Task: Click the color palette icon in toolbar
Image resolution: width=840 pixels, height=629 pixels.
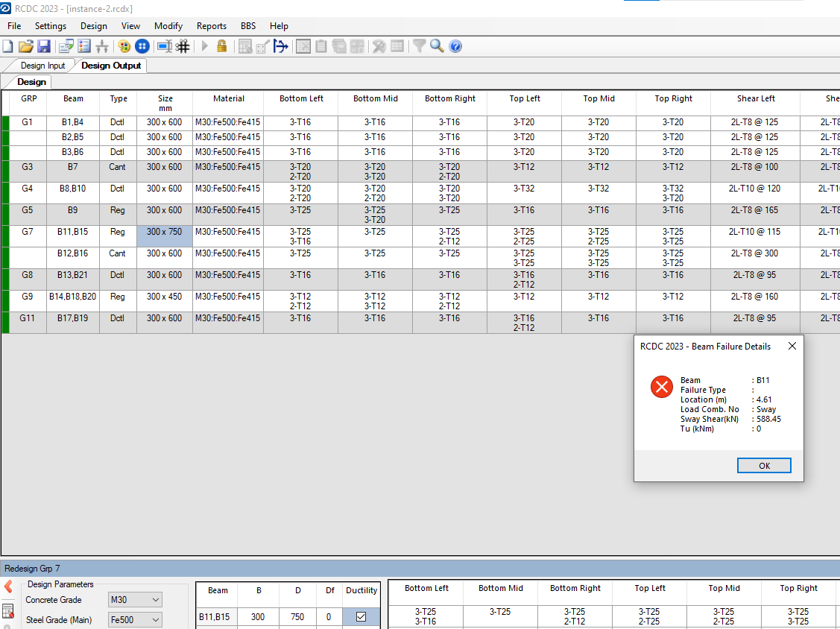Action: click(x=124, y=46)
